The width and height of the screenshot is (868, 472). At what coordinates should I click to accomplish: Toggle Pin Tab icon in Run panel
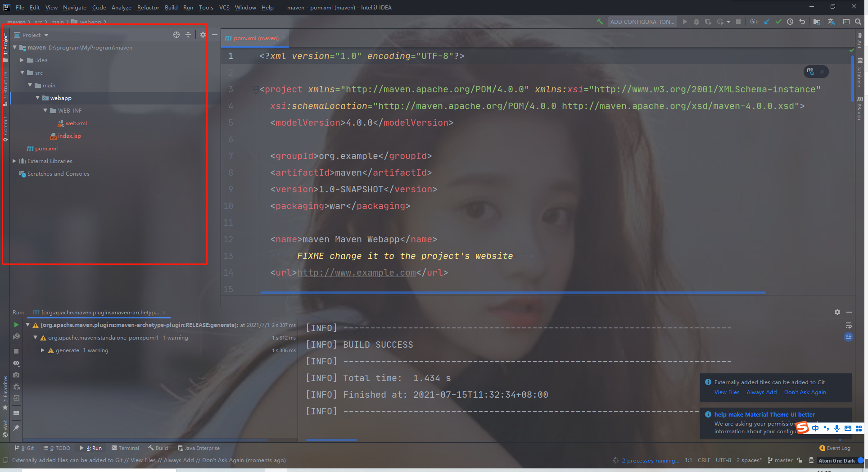tap(16, 427)
